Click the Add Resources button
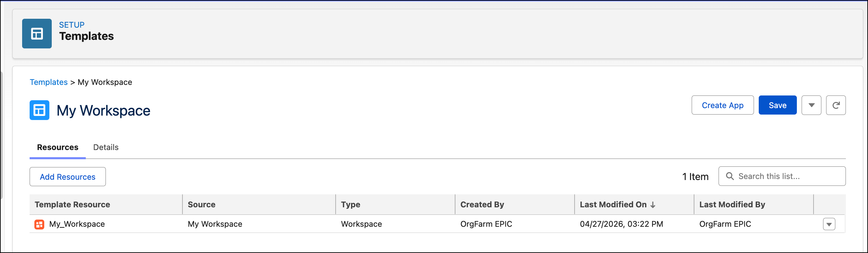The image size is (868, 253). (68, 177)
